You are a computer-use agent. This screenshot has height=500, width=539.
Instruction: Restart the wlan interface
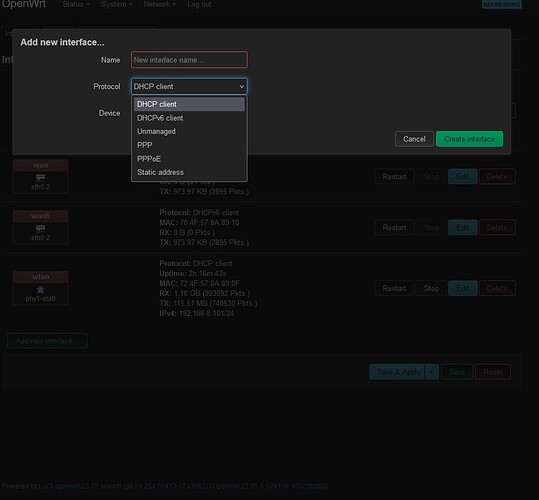pos(394,288)
